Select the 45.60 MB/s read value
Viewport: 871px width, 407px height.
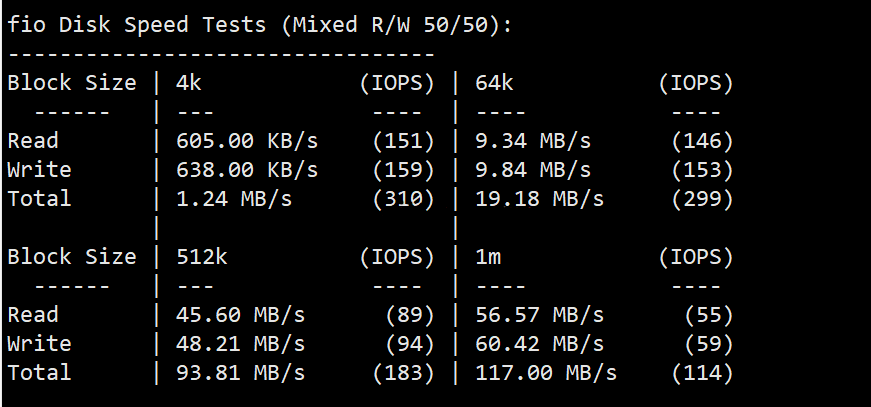coord(241,315)
